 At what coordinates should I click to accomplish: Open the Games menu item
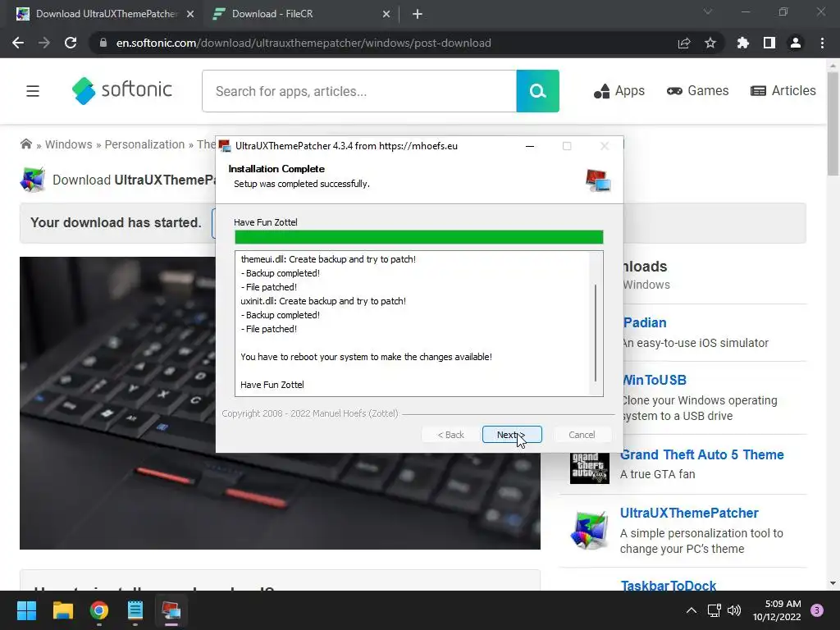[x=697, y=91]
